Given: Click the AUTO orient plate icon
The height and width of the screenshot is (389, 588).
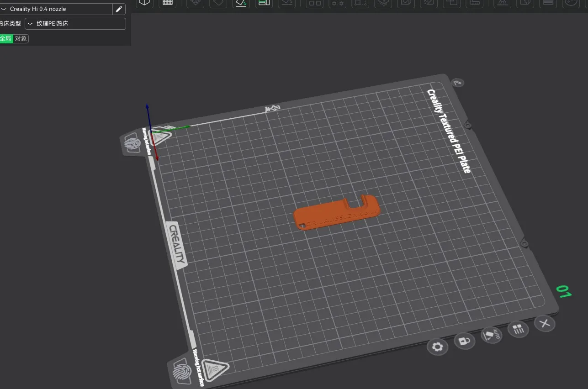Looking at the screenshot, I should (491, 336).
